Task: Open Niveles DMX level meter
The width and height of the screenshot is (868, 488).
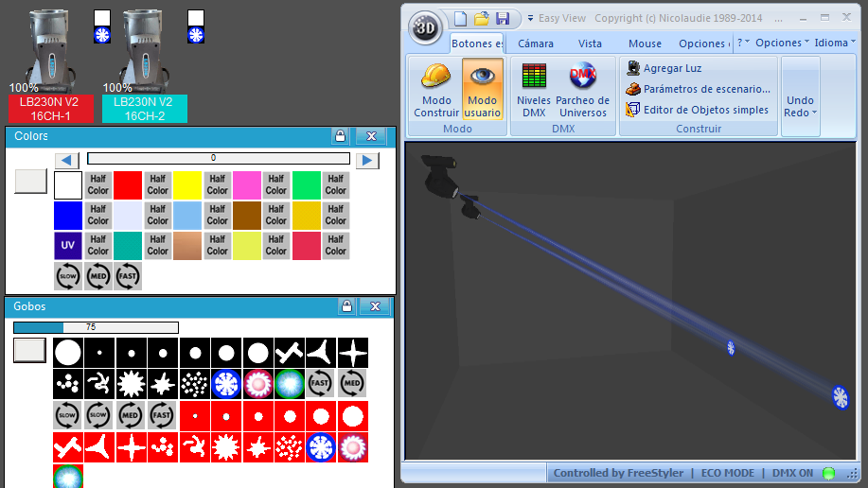Action: tap(534, 90)
